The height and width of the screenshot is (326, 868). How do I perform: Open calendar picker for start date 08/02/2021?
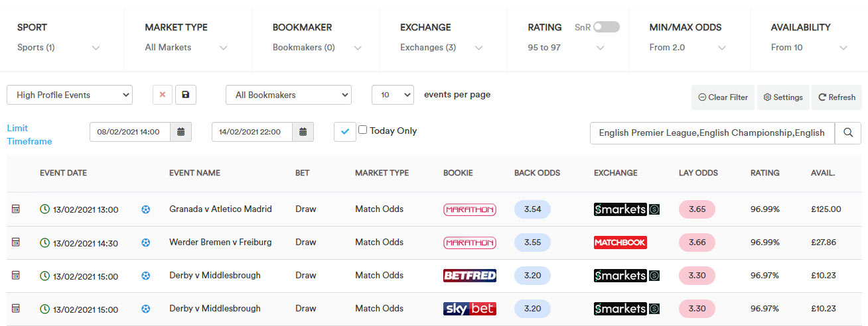[x=181, y=132]
